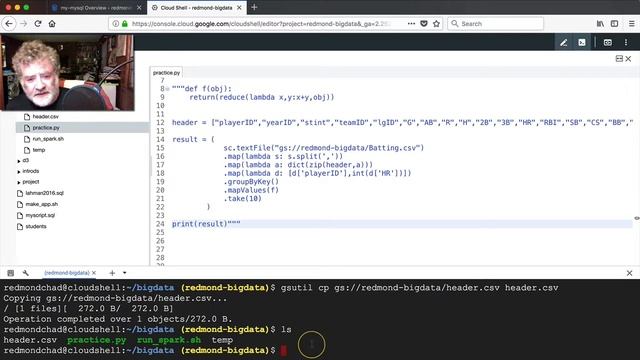Toggle the Firefox sidebar icon
The image size is (640, 360).
(x=614, y=24)
